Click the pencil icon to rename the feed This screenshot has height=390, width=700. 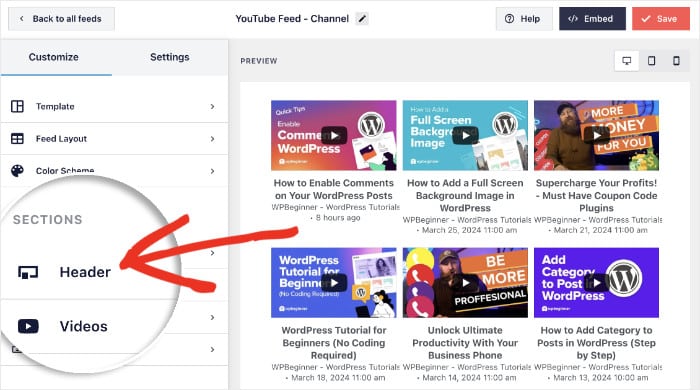click(x=362, y=19)
